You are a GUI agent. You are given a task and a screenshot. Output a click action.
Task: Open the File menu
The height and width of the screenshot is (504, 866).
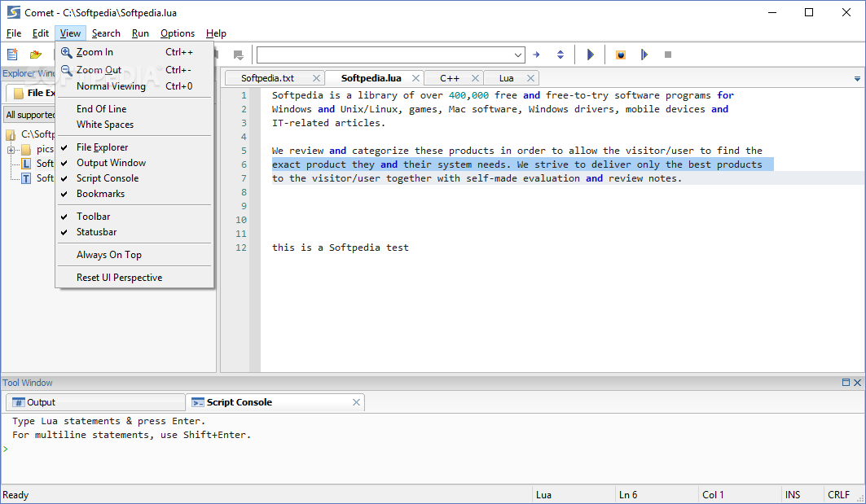[14, 33]
